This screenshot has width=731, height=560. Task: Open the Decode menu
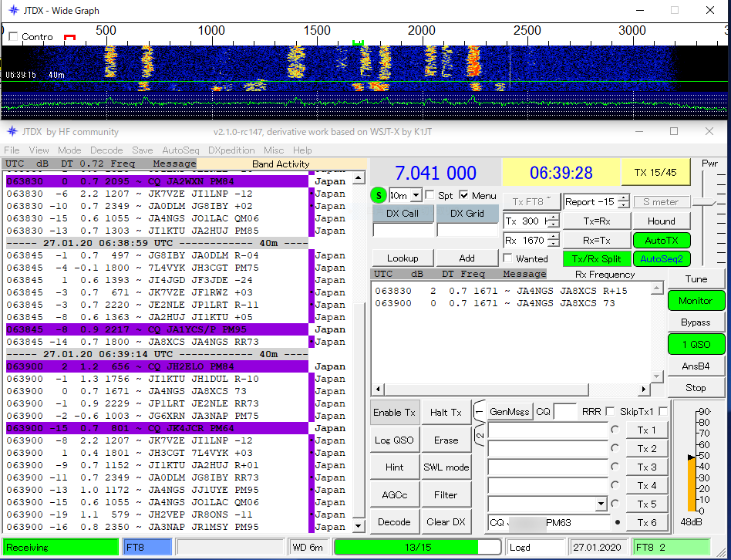coord(106,150)
